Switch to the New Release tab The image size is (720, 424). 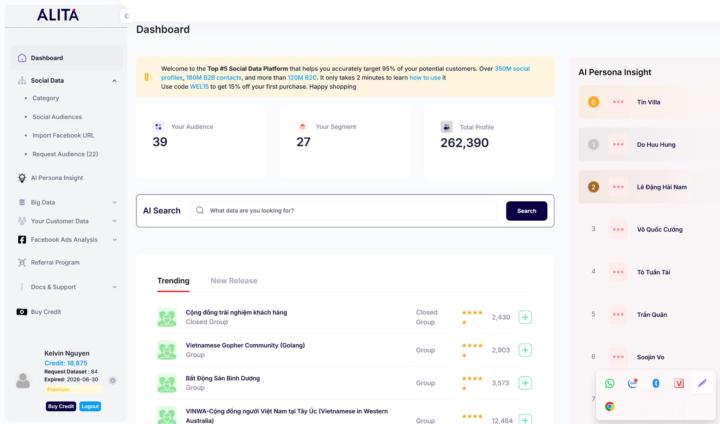click(x=234, y=281)
